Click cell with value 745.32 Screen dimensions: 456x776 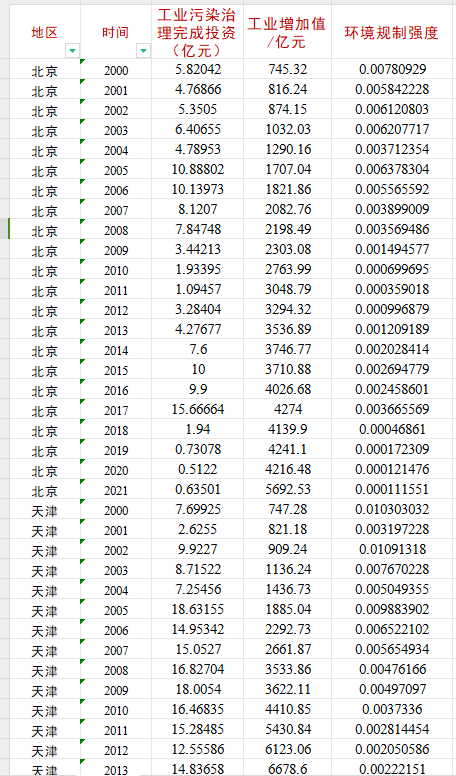(287, 69)
